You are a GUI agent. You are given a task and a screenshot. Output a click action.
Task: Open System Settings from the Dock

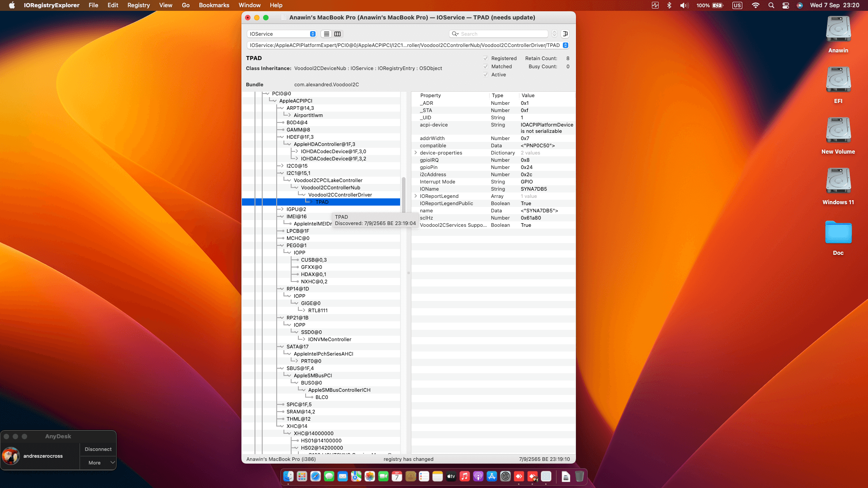(505, 476)
